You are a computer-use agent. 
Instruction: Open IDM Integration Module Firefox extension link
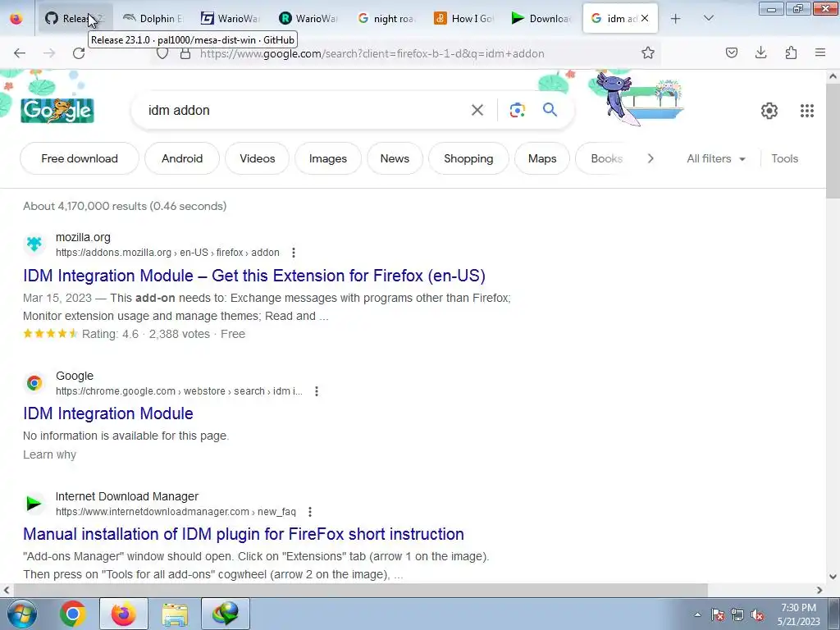pos(254,276)
